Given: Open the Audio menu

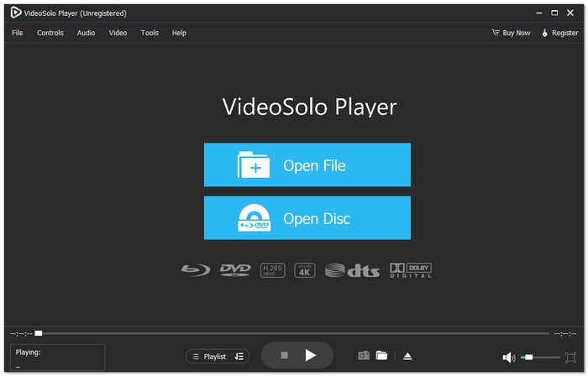Looking at the screenshot, I should pos(86,33).
